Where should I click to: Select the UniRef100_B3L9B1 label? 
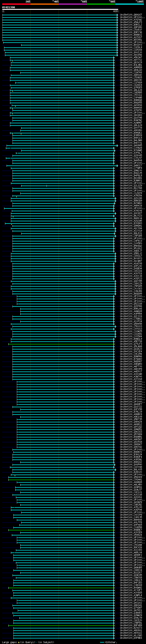(x=131, y=65)
